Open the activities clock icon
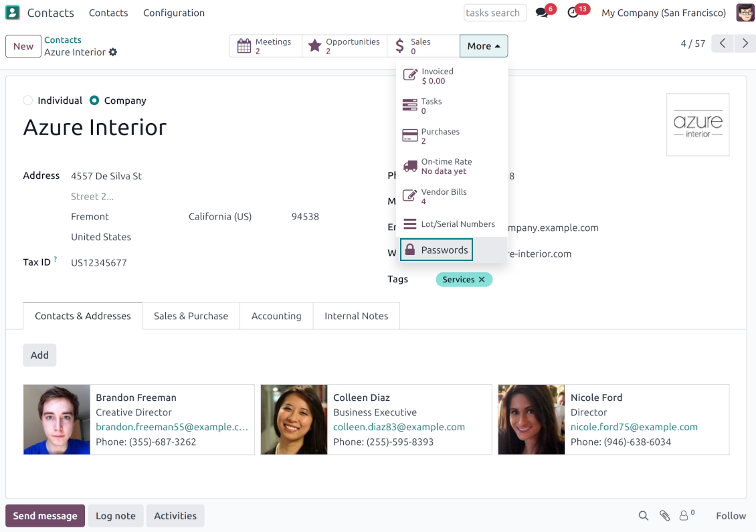 (573, 13)
